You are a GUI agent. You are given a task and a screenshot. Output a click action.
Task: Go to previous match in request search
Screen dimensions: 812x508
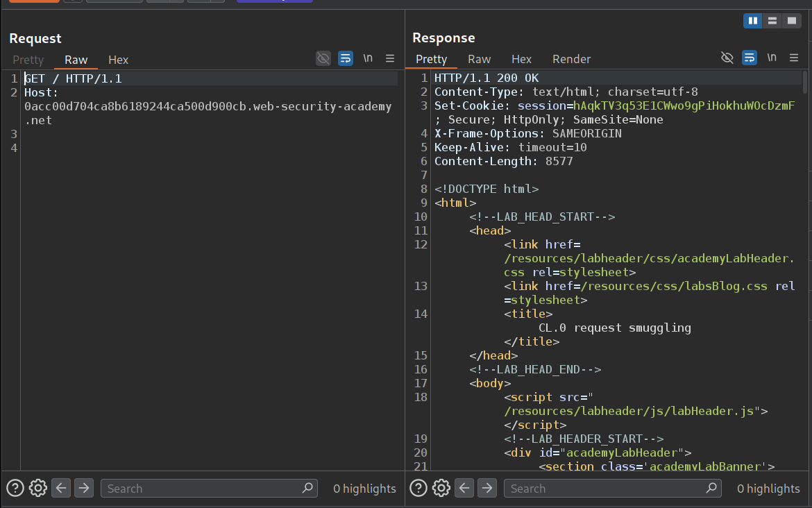click(62, 488)
